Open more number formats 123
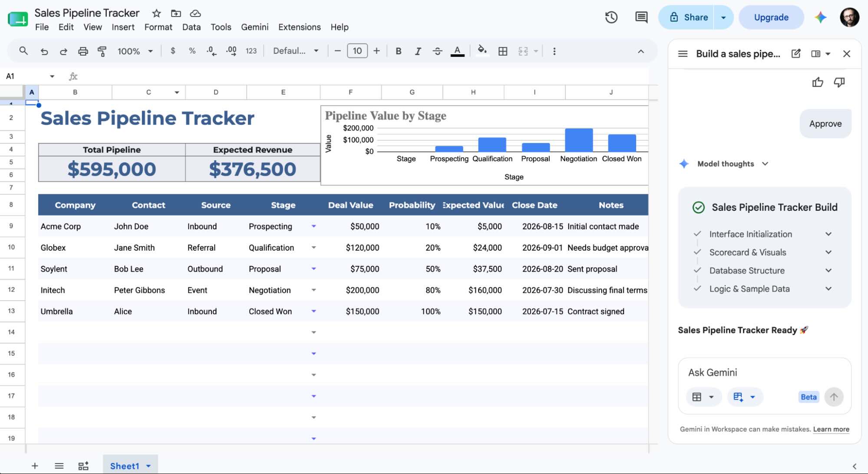This screenshot has height=474, width=868. coord(251,51)
